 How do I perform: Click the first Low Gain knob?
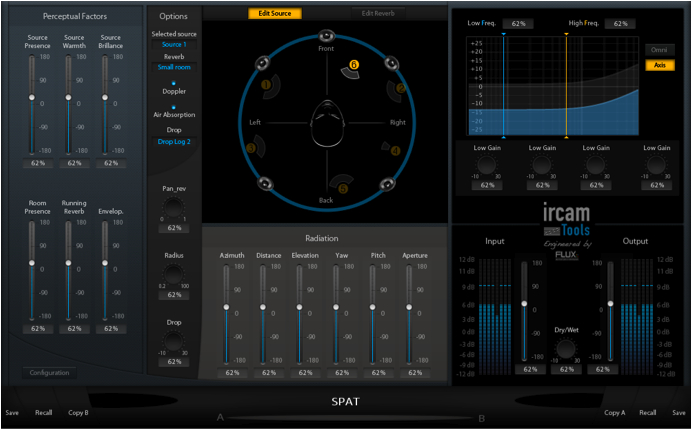487,165
